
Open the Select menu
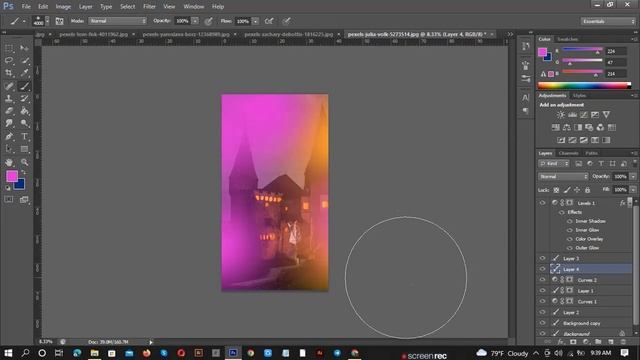click(x=127, y=7)
